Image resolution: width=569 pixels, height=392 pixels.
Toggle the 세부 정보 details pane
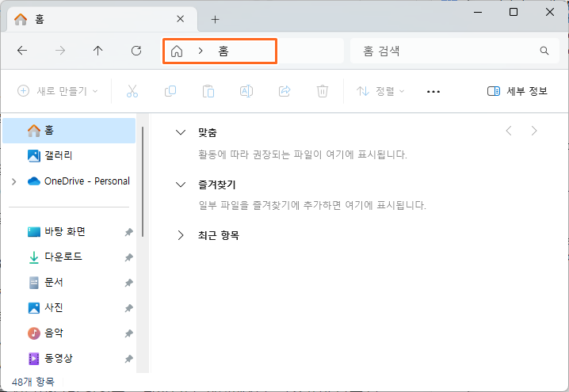(x=517, y=91)
